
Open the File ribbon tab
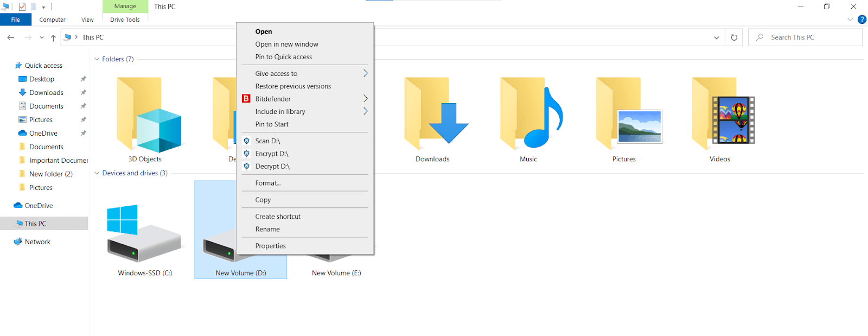point(15,20)
